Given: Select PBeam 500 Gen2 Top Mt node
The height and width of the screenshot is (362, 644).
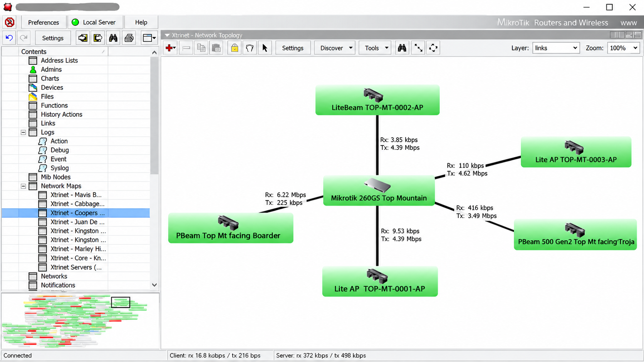Looking at the screenshot, I should coord(575,235).
